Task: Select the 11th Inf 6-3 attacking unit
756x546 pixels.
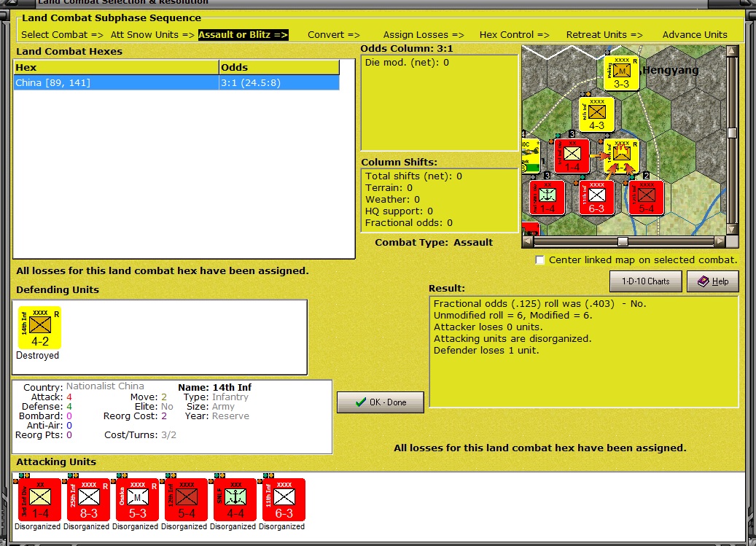Action: 284,500
